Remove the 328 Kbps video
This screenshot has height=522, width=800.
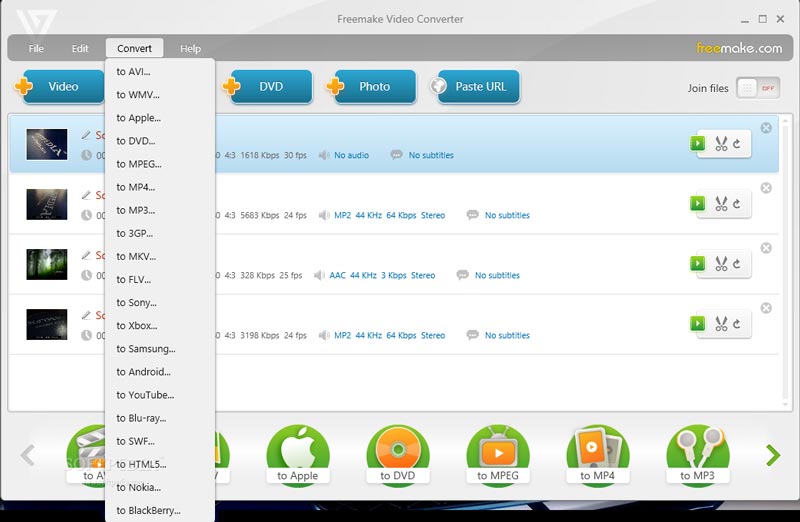click(766, 248)
